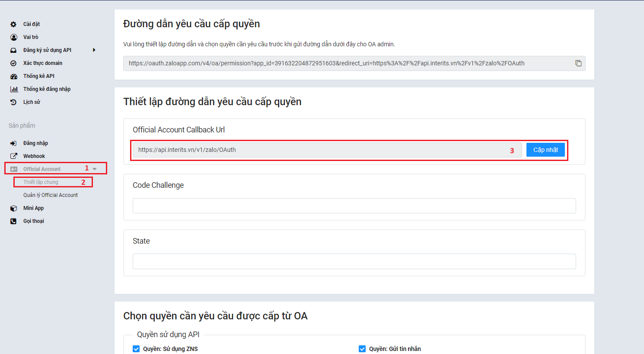Collapse the Official Account dropdown arrow

[95, 169]
